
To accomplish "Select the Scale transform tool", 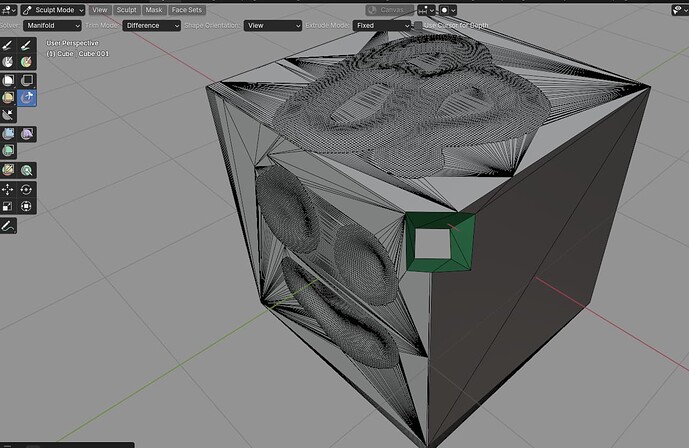I will click(8, 206).
